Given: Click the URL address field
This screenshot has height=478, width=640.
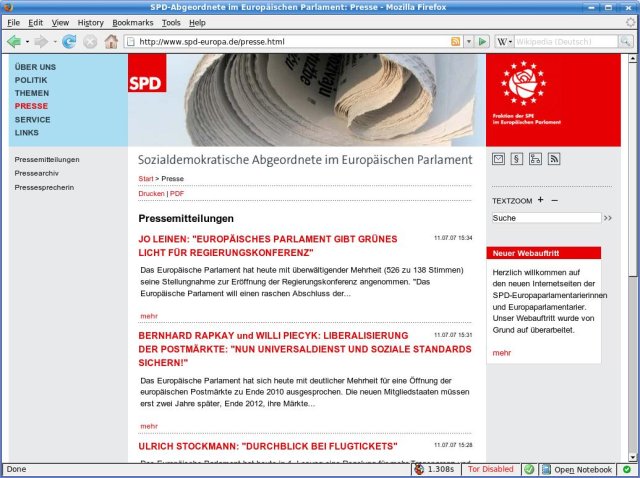Looking at the screenshot, I should (x=293, y=41).
